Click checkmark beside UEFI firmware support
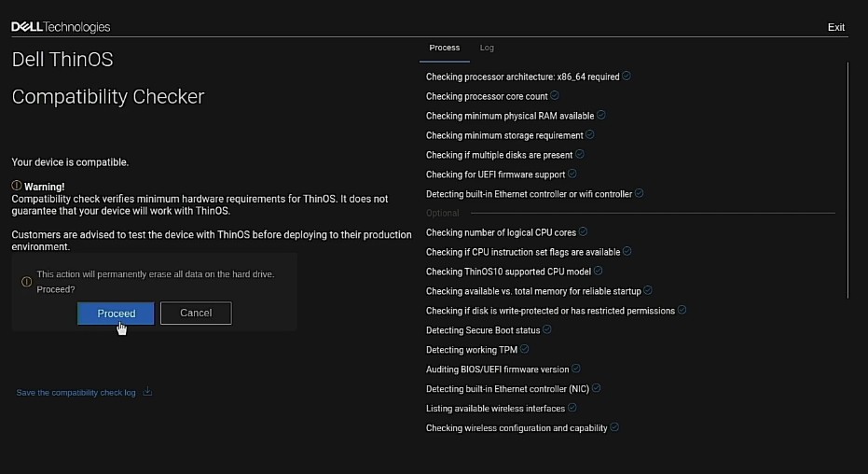The width and height of the screenshot is (868, 474). click(572, 174)
